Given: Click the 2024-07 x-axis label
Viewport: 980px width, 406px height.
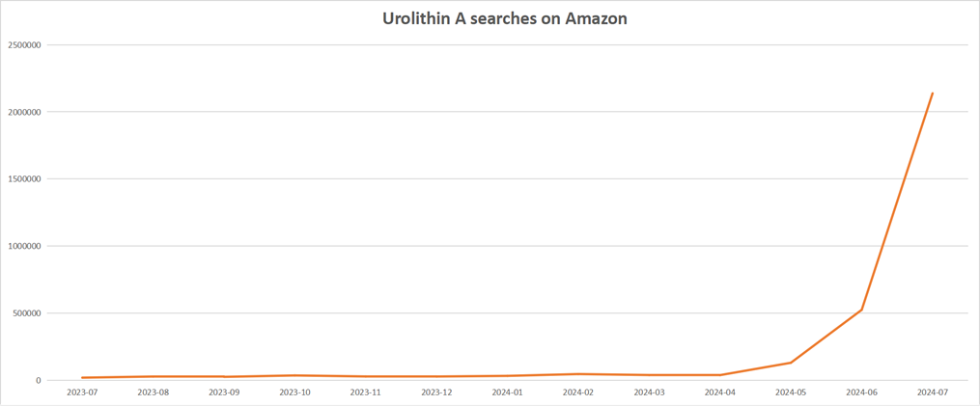Looking at the screenshot, I should [933, 392].
